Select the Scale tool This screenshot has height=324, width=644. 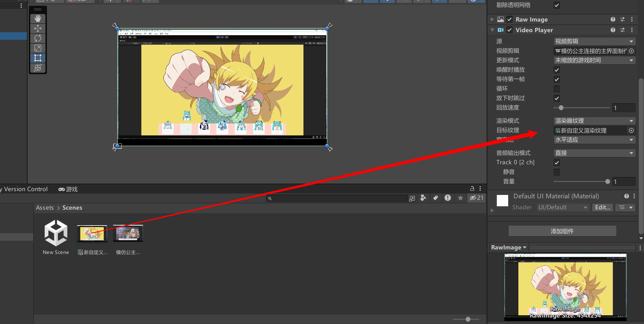[x=38, y=48]
